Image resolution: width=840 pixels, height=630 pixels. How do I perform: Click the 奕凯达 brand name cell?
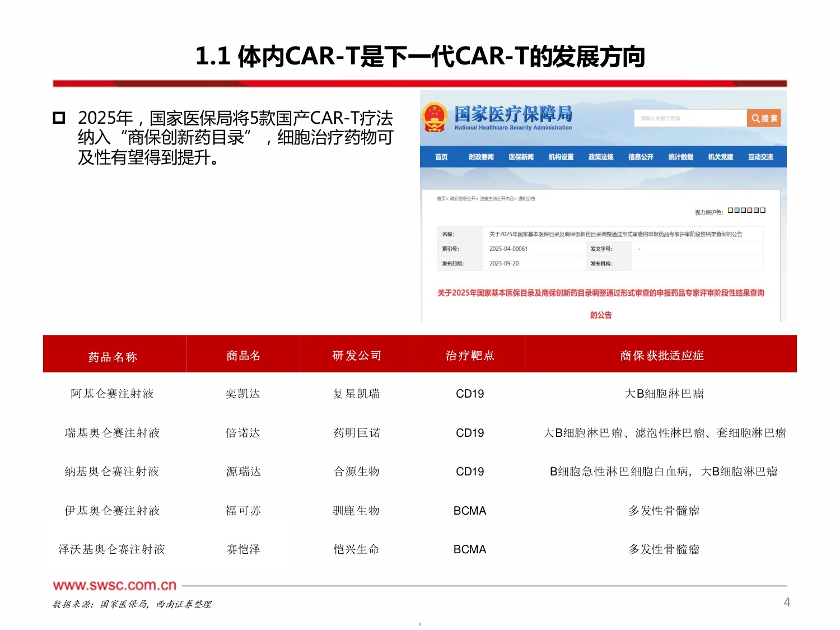pyautogui.click(x=243, y=394)
